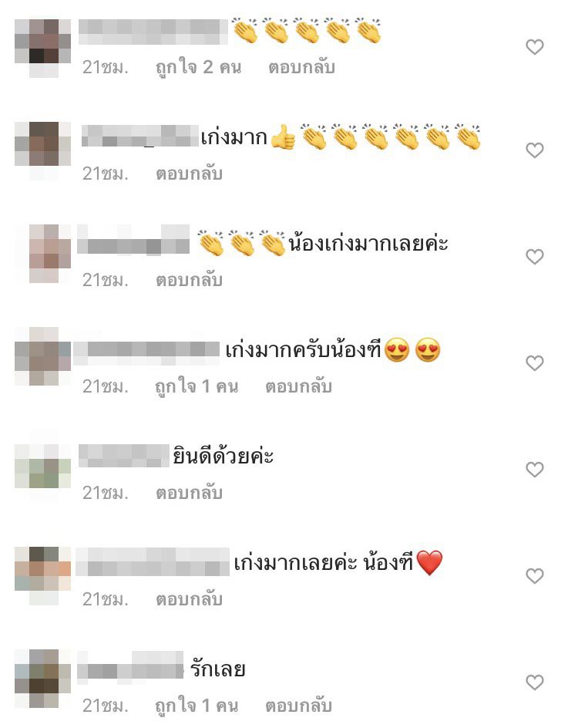
Task: Reply to 'น้องเก่งมากเลยค่ะ' comment
Action: pyautogui.click(x=189, y=280)
